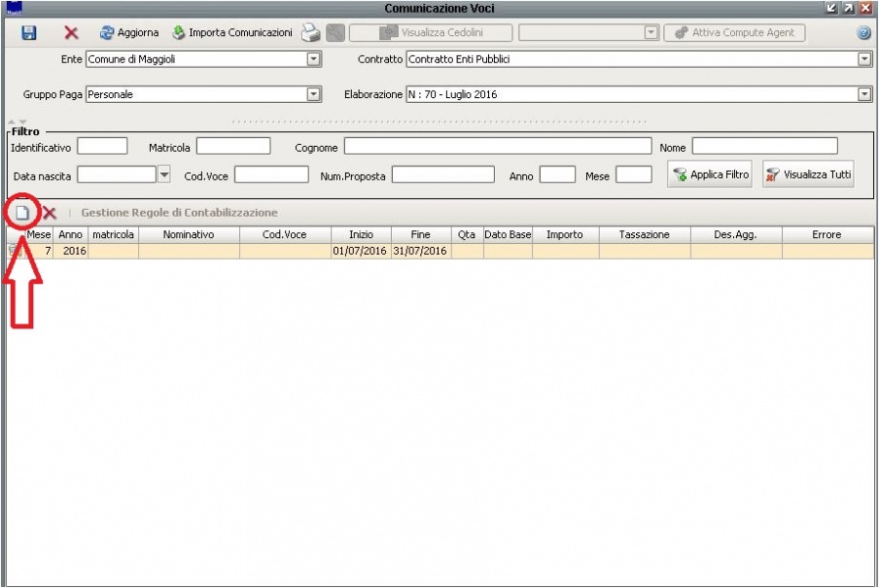879x588 pixels.
Task: Open the Elaborazione dropdown
Action: coord(864,95)
